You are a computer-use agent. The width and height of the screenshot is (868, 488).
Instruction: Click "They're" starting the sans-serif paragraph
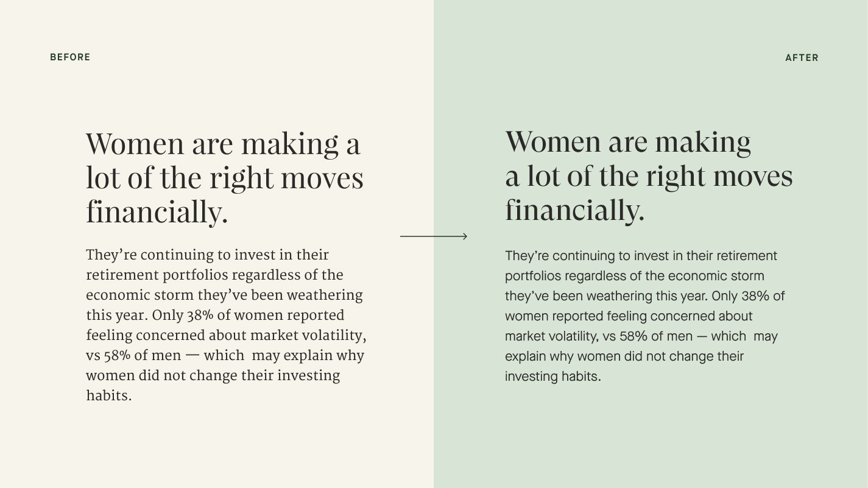click(x=527, y=256)
